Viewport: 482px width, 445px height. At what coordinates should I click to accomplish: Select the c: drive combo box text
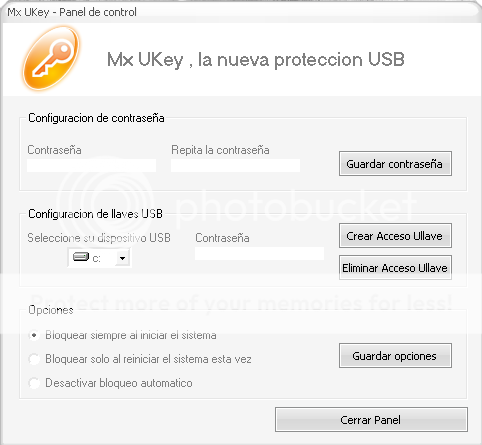(x=99, y=258)
